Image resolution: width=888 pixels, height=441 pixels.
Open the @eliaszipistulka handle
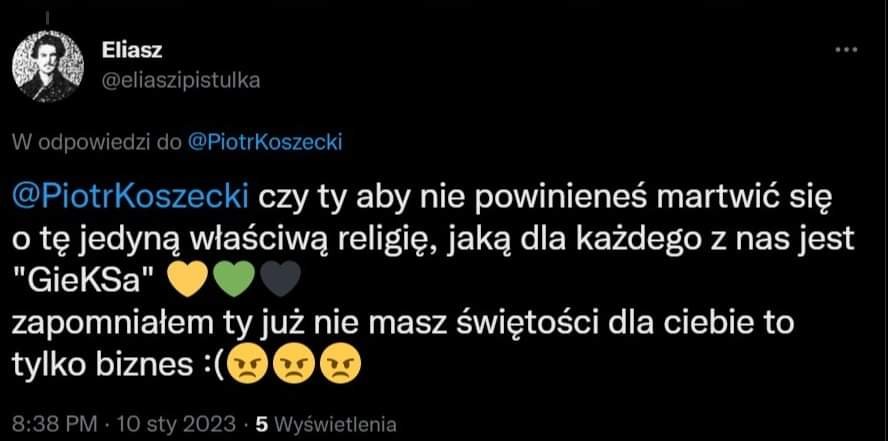(x=181, y=82)
